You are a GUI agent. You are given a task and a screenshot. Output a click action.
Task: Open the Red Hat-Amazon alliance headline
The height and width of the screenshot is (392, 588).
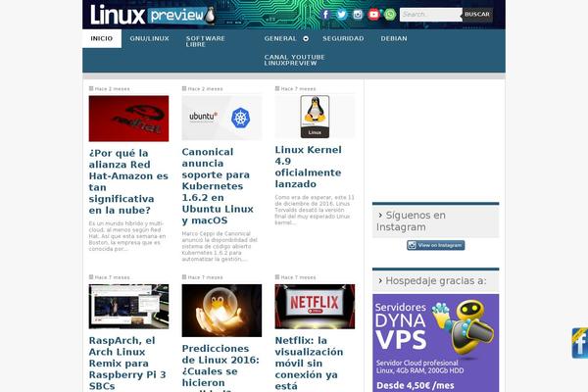(x=128, y=181)
